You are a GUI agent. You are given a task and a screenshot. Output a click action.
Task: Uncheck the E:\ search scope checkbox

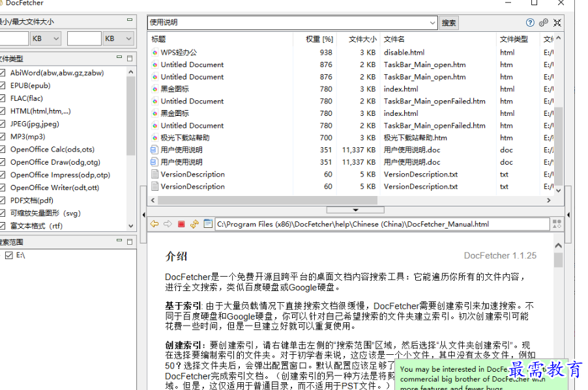8,256
